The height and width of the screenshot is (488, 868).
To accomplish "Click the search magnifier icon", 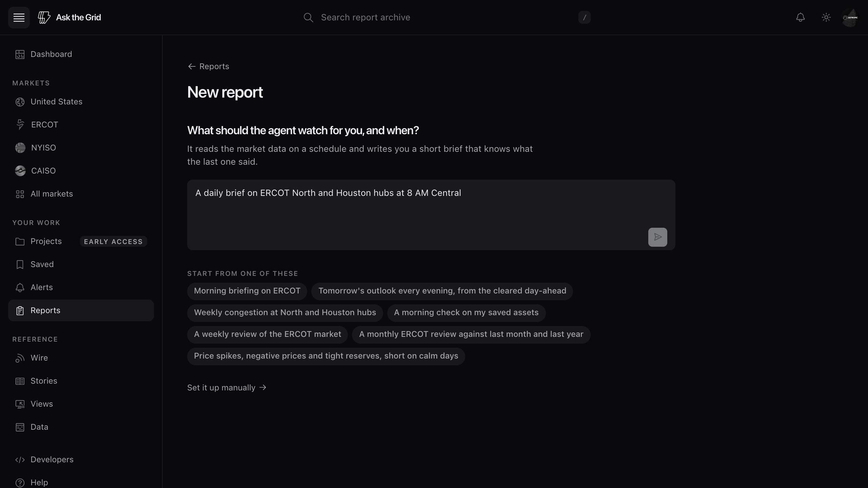I will pyautogui.click(x=308, y=18).
